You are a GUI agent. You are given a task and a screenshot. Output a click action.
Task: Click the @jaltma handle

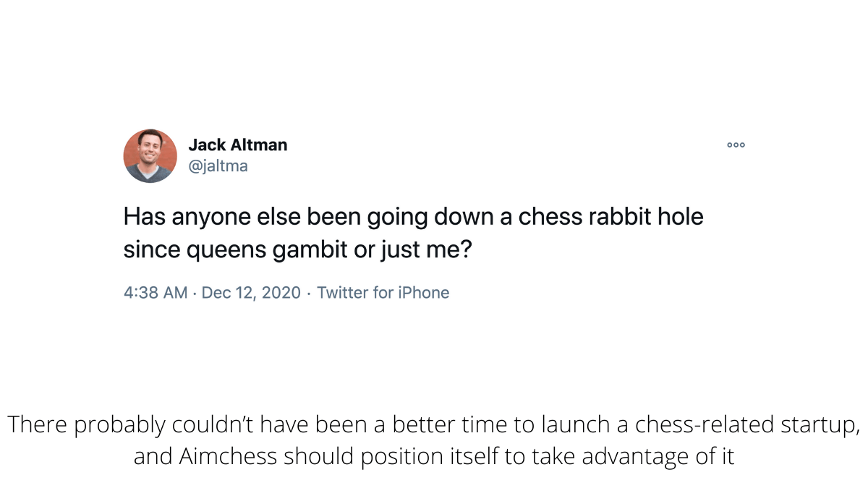click(x=218, y=166)
